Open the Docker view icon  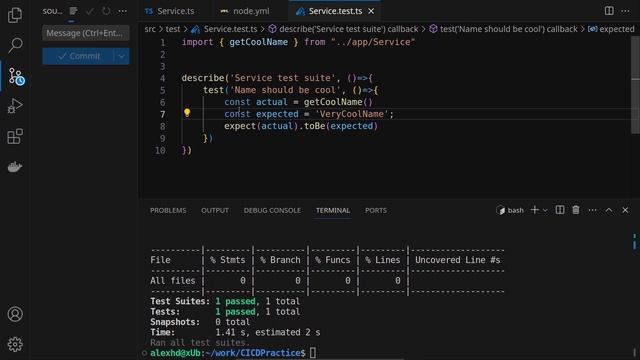[15, 167]
